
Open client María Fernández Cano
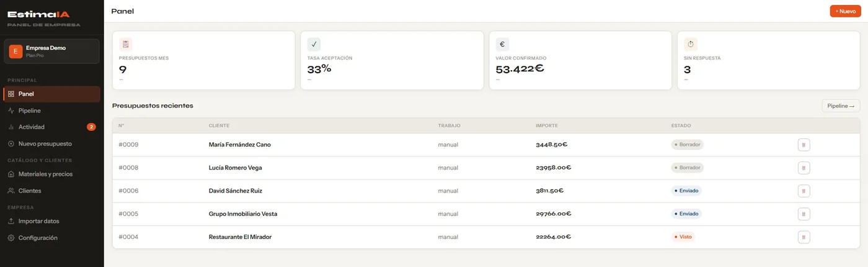coord(240,145)
